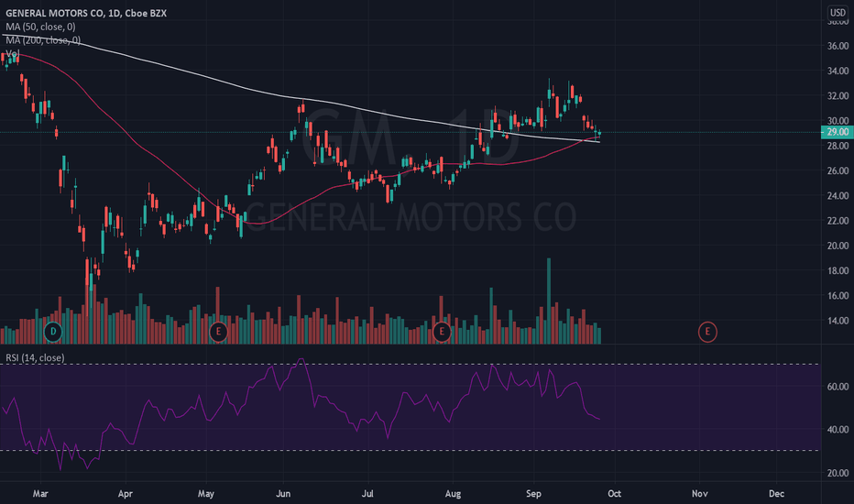The image size is (854, 504).
Task: Click the May label on time axis
Action: [x=206, y=494]
